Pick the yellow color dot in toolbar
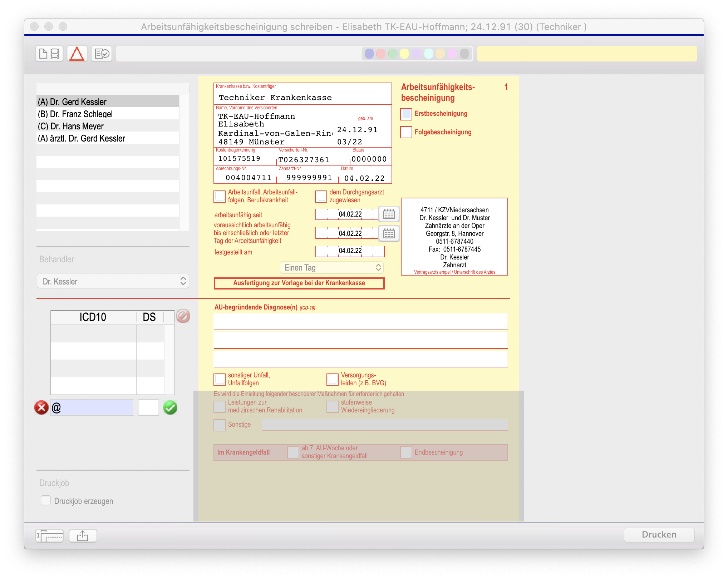This screenshot has width=728, height=579. [x=404, y=54]
